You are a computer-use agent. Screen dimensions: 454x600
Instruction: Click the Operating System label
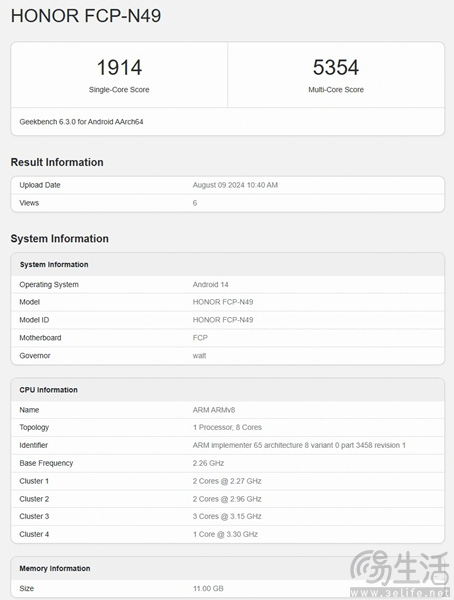(x=49, y=285)
